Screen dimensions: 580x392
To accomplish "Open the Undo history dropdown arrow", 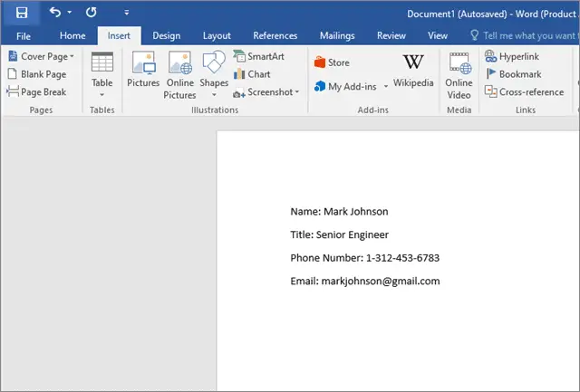I will 70,12.
